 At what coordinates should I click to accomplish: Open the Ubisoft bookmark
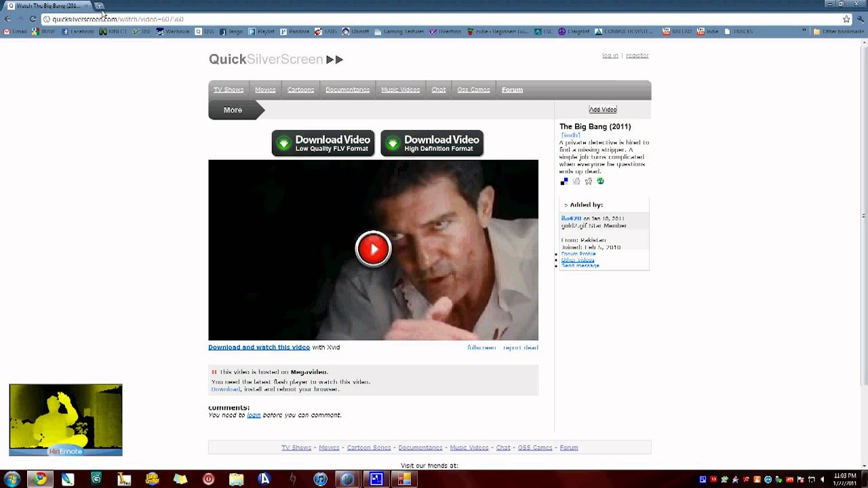pos(356,31)
